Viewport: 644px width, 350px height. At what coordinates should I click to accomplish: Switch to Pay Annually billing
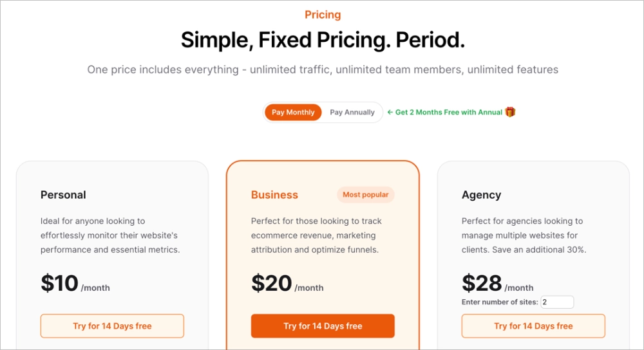[352, 112]
